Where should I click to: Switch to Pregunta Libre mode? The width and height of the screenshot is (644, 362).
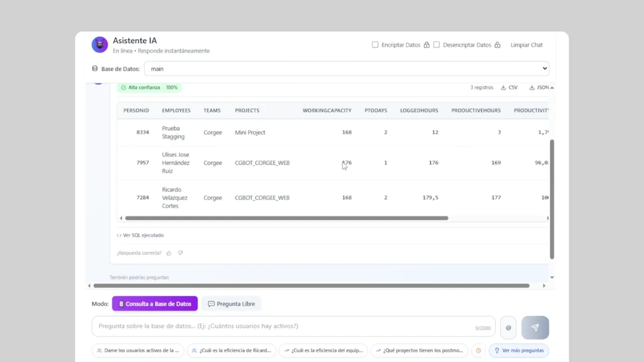[x=231, y=304]
